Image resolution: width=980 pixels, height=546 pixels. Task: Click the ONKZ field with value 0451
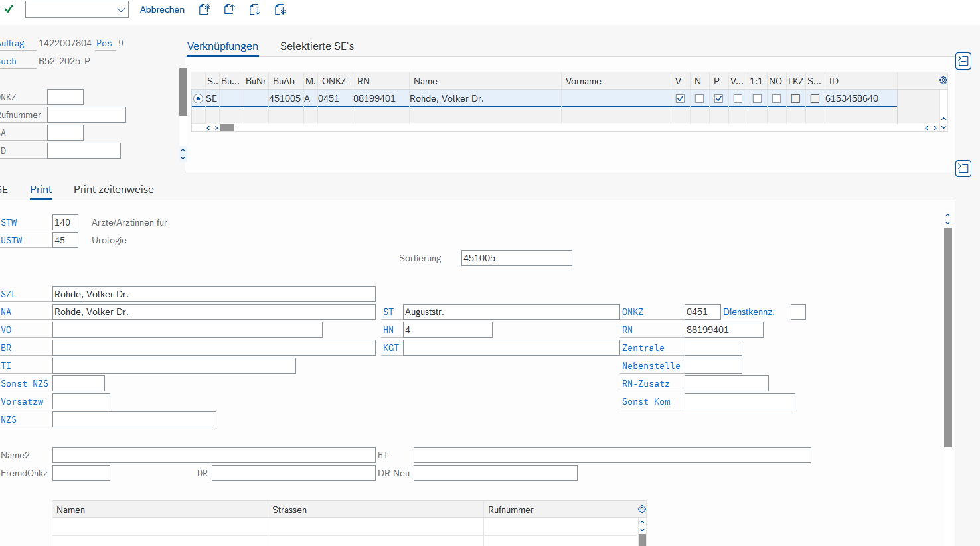point(702,312)
